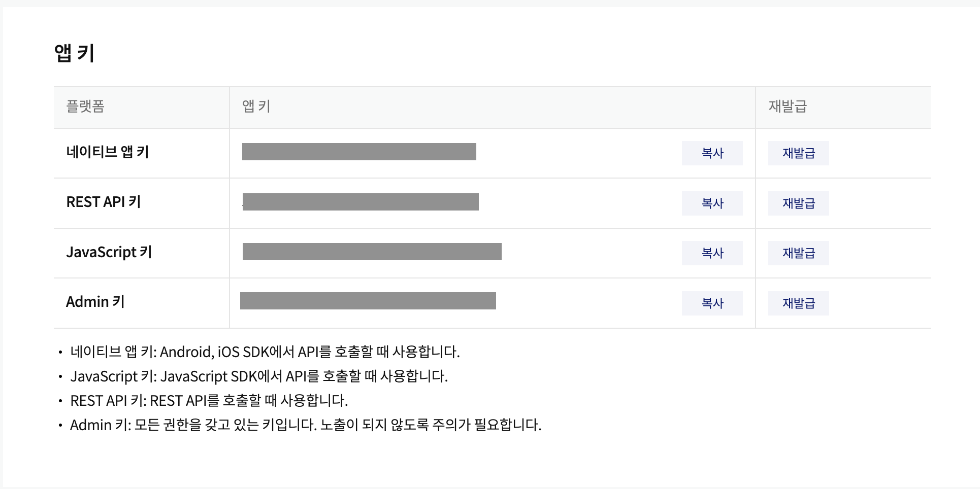
Task: Copy the REST API 키 value
Action: pyautogui.click(x=712, y=203)
